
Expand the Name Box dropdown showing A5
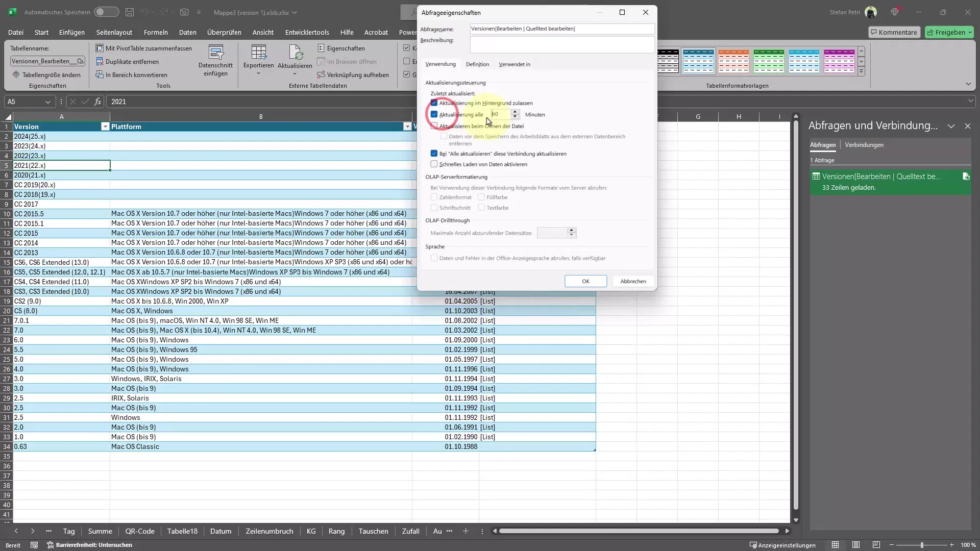48,102
